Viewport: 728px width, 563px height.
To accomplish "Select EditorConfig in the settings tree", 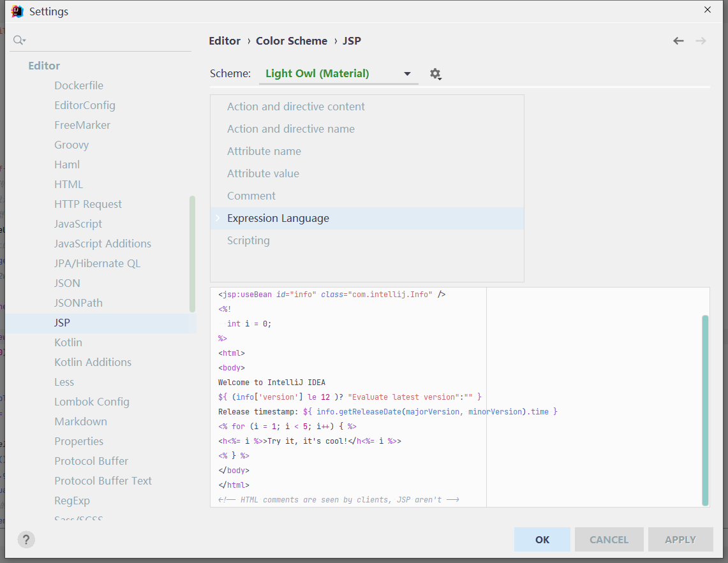I will coord(84,105).
